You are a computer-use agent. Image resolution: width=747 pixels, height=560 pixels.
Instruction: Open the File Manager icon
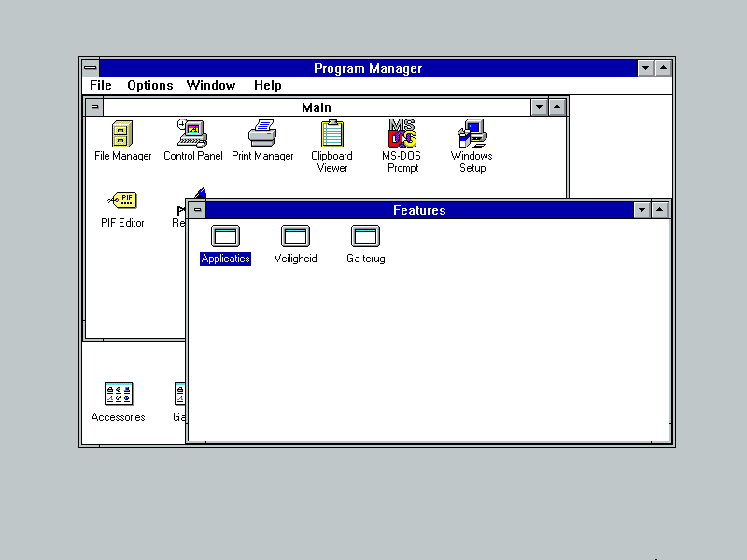coord(122,134)
